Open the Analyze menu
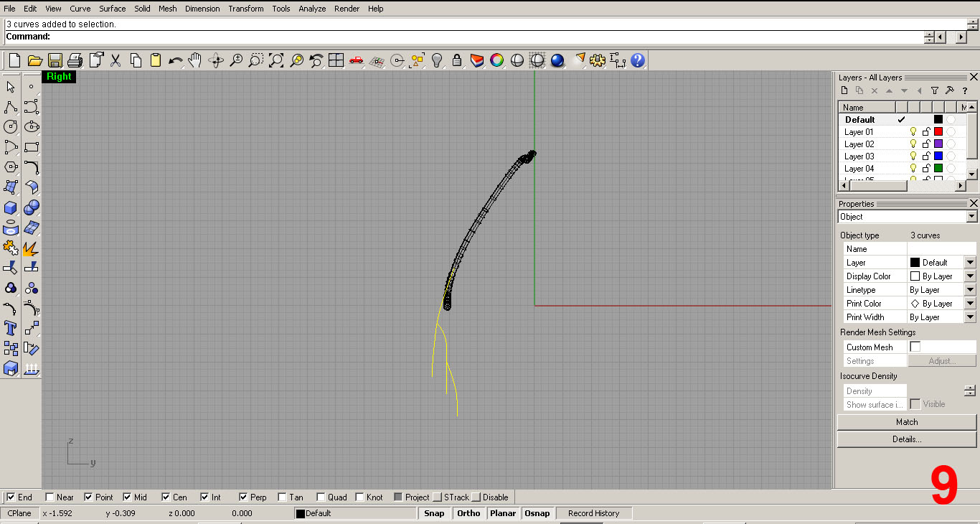 312,9
